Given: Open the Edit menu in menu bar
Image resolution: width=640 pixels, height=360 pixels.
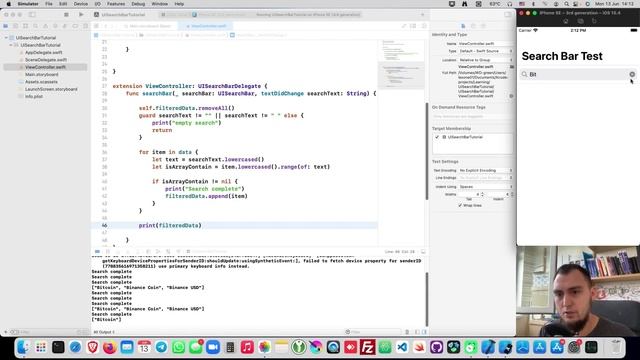Looking at the screenshot, I should point(63,4).
